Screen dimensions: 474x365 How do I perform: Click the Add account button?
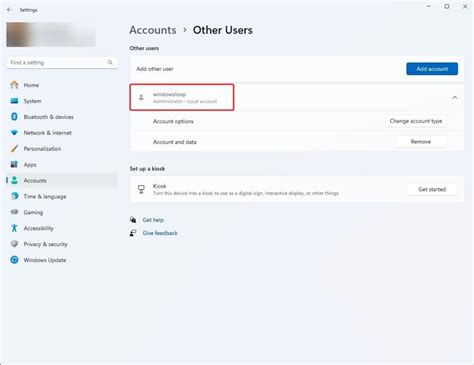pos(432,69)
